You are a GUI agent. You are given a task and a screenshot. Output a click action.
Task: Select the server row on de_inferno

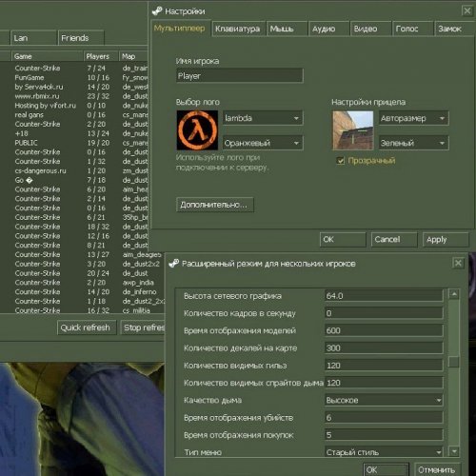click(x=83, y=291)
